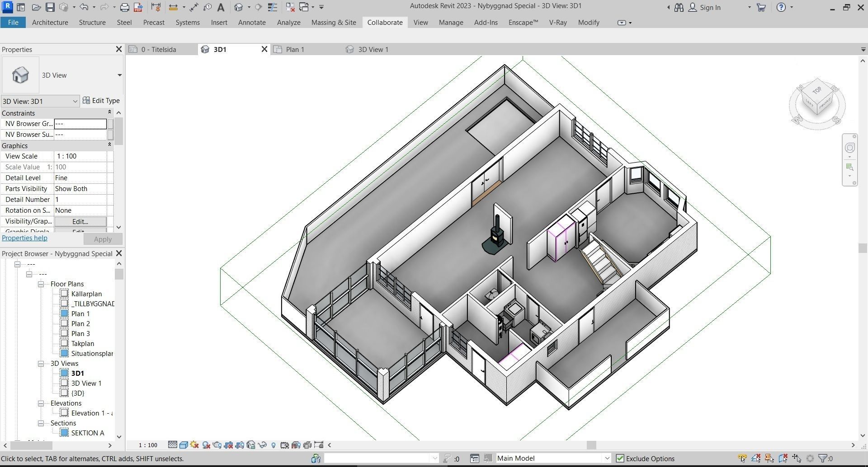Collapse the Floor Plans tree node
868x467 pixels.
tap(41, 284)
